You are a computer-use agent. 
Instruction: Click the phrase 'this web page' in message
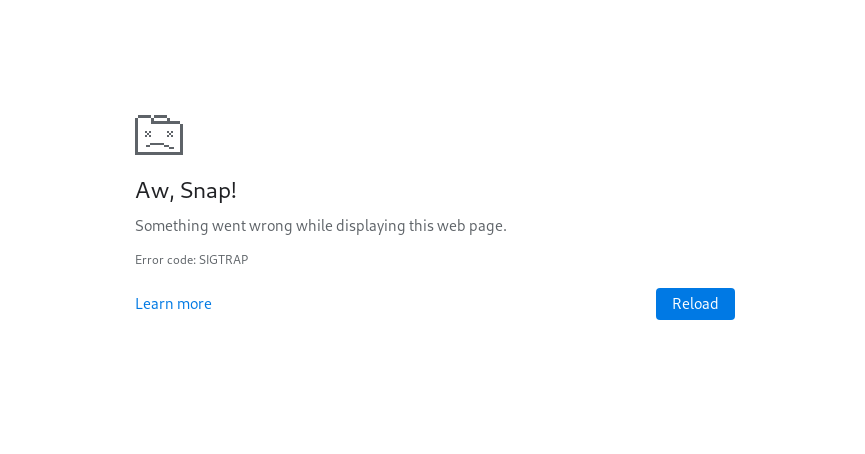[457, 226]
